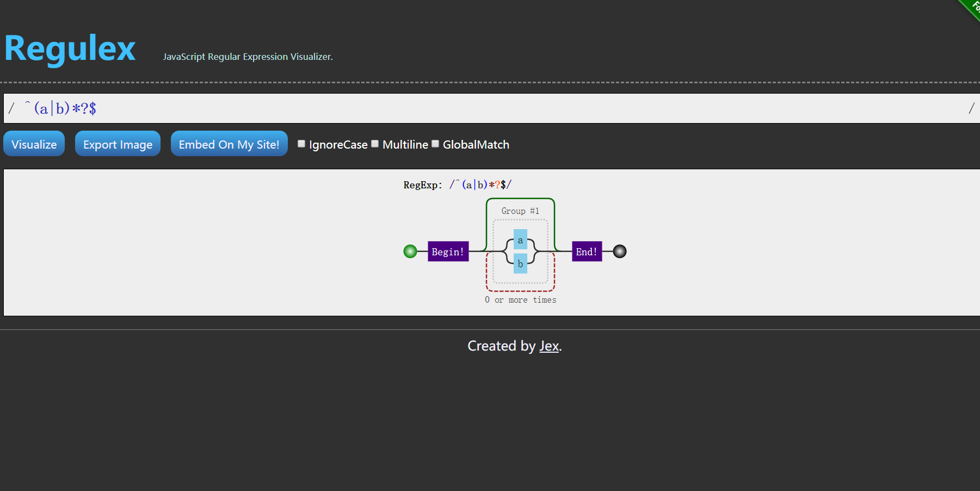Select the purple End! anchor box

(x=587, y=251)
